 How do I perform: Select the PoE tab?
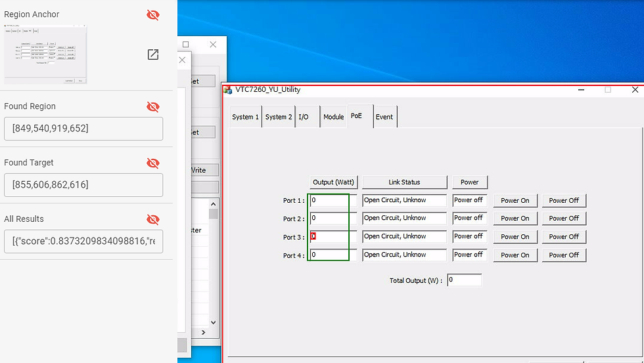(360, 116)
